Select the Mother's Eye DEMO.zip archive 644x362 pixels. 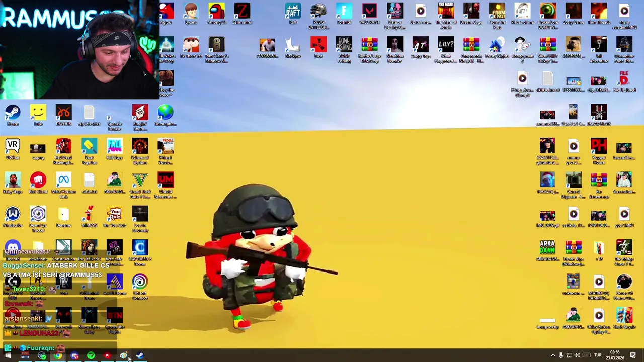point(369,50)
